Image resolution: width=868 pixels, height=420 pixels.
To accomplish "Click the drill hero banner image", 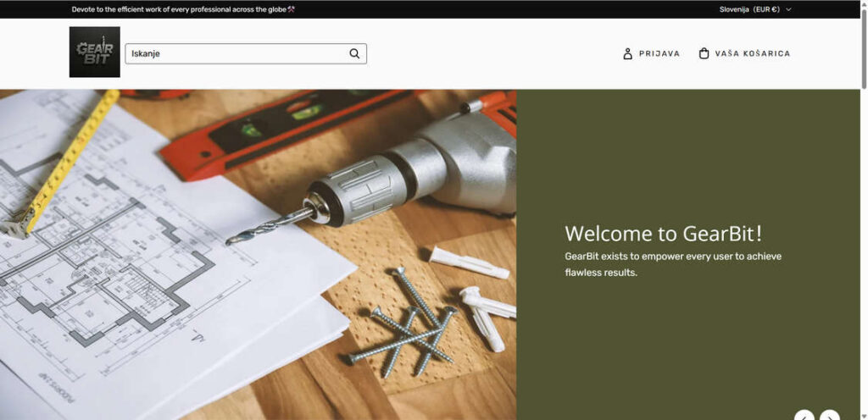I will [x=258, y=255].
